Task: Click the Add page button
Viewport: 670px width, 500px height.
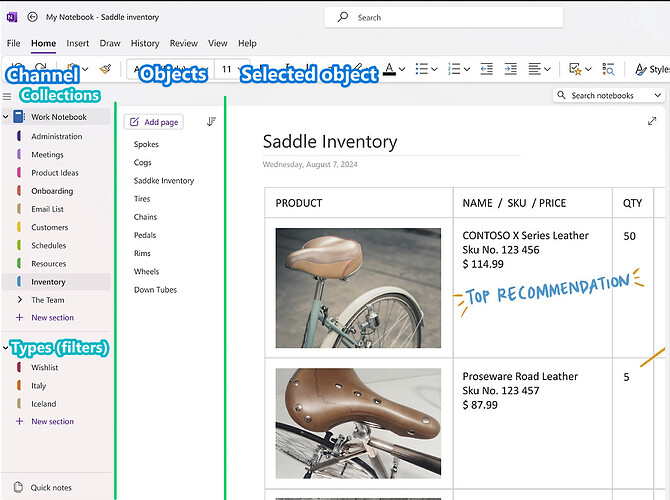Action: pyautogui.click(x=154, y=122)
